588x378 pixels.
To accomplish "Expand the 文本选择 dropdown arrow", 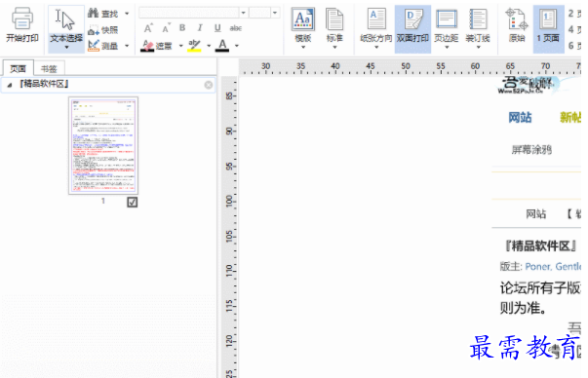I will (x=66, y=48).
